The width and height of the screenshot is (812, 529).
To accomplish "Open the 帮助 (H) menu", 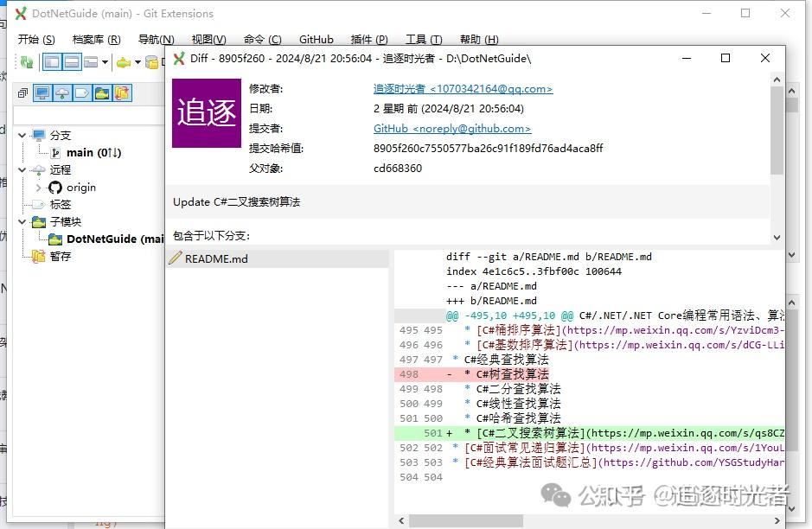I will [479, 40].
